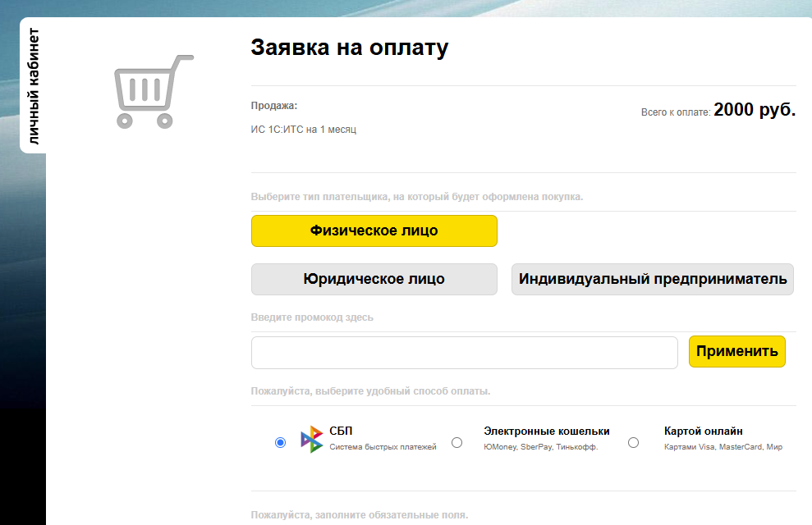Screen dimensions: 812x525
Task: Click the Электронные кошельки label
Action: tap(547, 431)
